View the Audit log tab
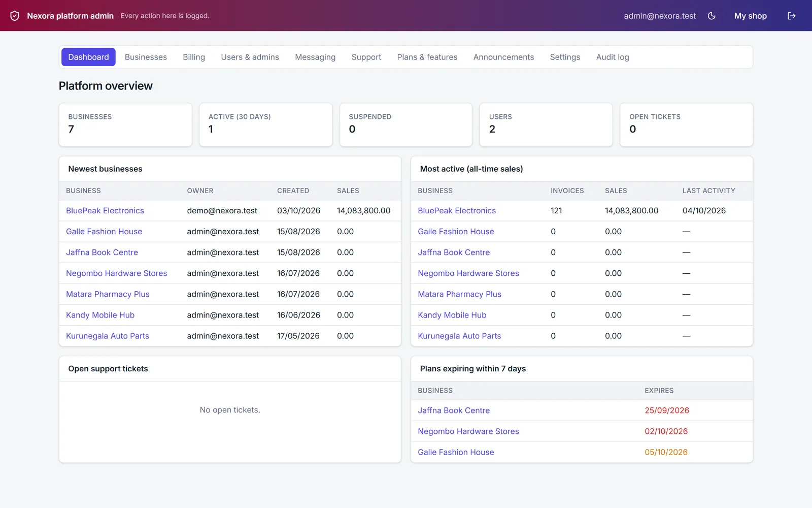 (x=613, y=57)
